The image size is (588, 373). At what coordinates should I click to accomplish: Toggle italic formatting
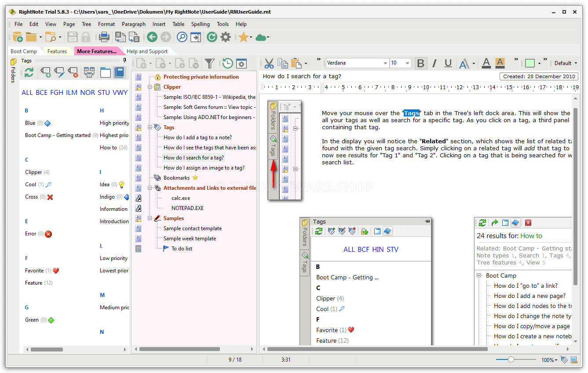pos(435,63)
